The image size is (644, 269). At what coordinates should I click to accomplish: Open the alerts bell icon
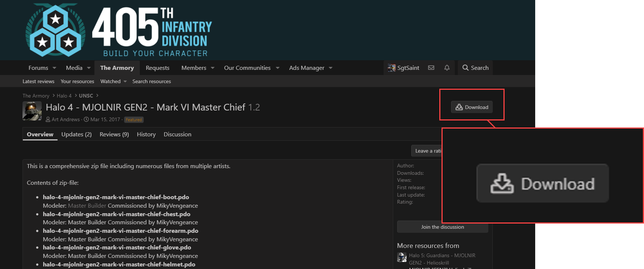coord(447,68)
